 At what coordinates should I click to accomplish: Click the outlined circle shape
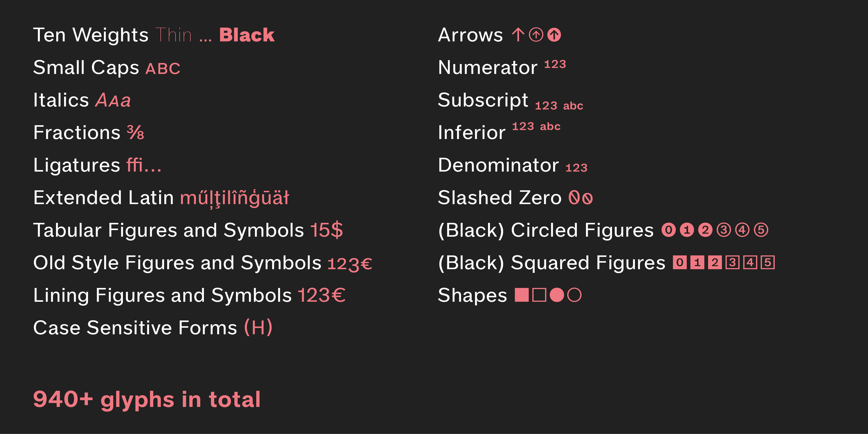pyautogui.click(x=574, y=295)
